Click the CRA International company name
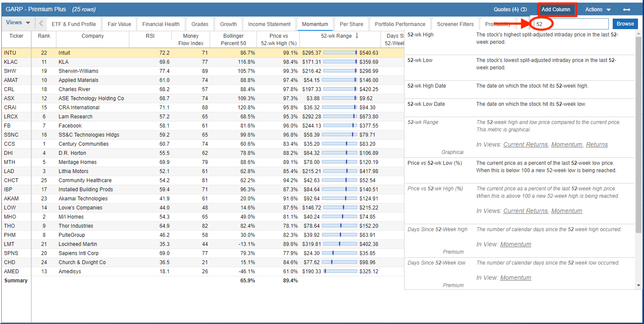The height and width of the screenshot is (324, 644). tap(79, 108)
